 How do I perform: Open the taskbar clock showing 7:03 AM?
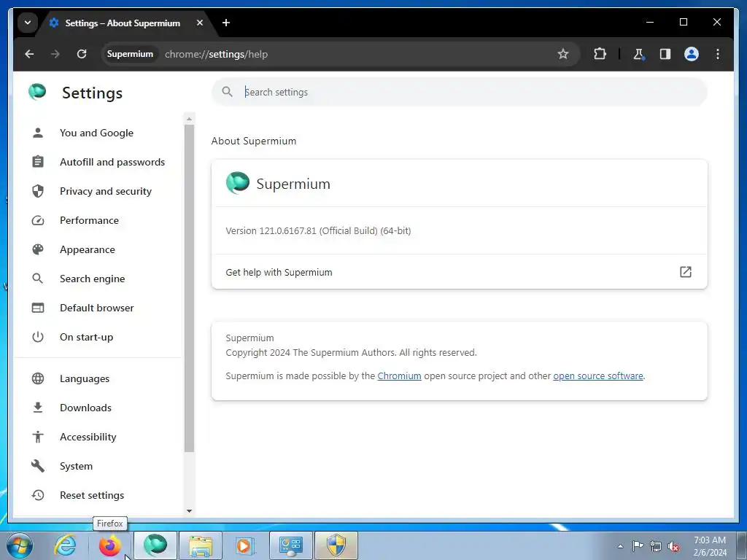pos(710,546)
